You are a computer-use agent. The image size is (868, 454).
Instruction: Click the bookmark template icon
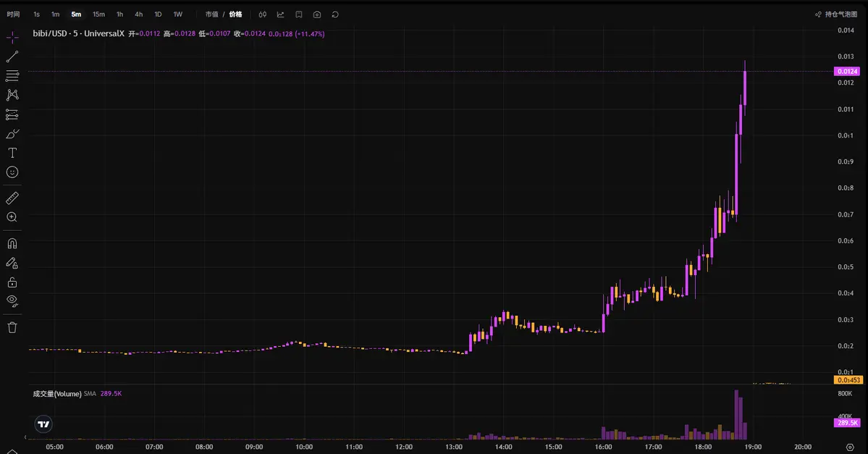point(299,14)
